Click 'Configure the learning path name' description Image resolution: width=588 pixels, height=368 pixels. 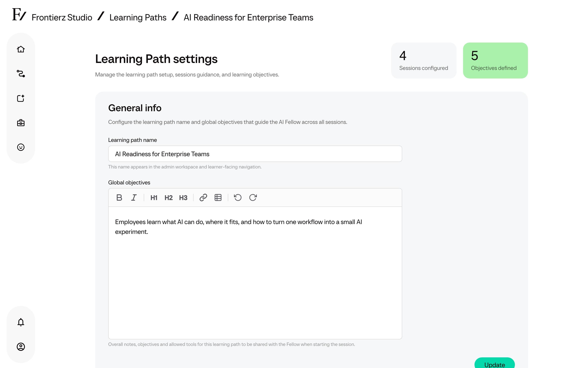227,122
